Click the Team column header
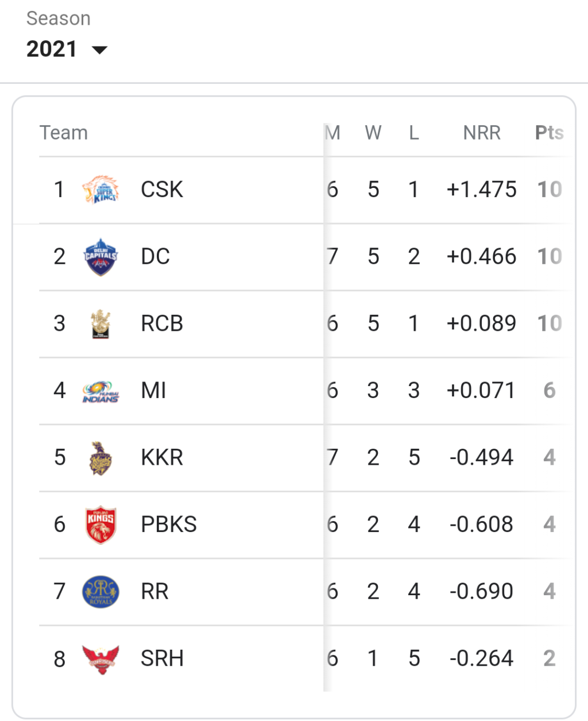This screenshot has width=588, height=721. pos(64,133)
